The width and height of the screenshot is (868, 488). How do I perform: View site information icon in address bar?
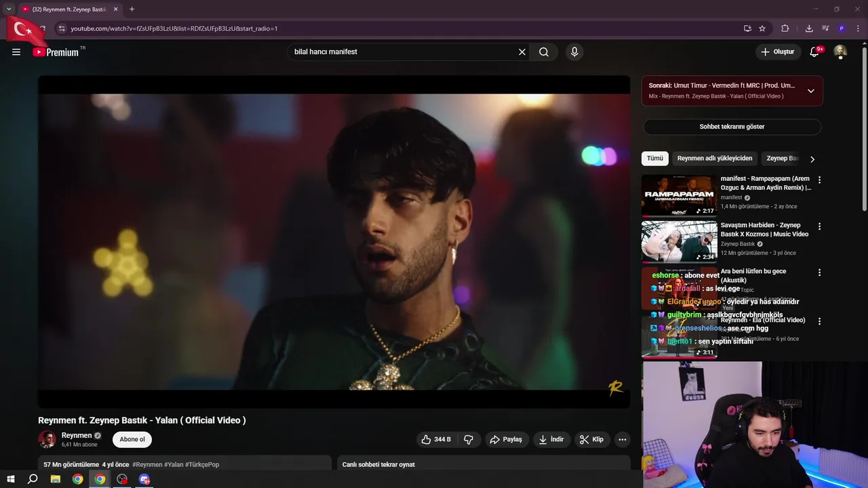click(62, 28)
